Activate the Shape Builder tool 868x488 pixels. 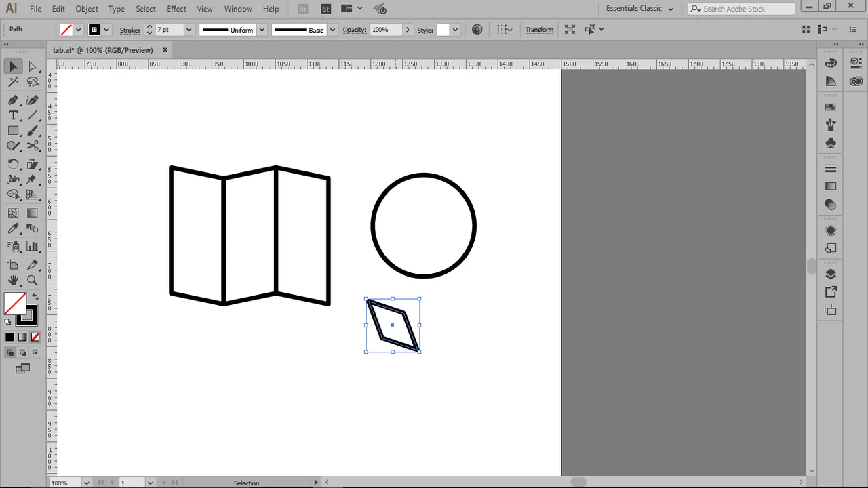pyautogui.click(x=13, y=195)
